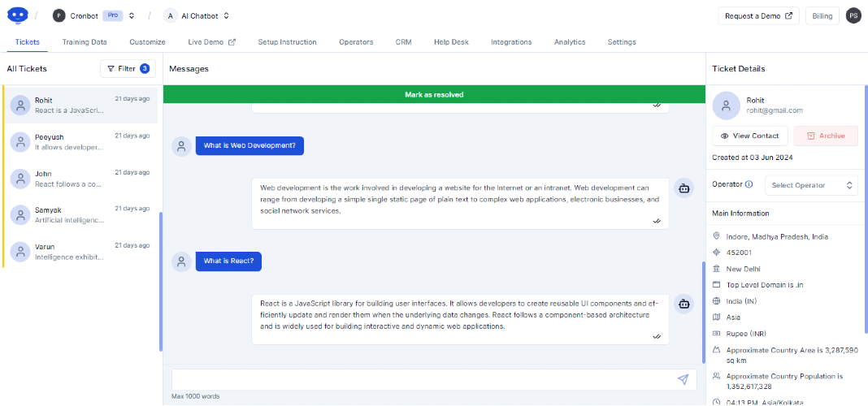Click user avatar beside What is Web Development
Image resolution: width=868 pixels, height=406 pixels.
click(181, 146)
